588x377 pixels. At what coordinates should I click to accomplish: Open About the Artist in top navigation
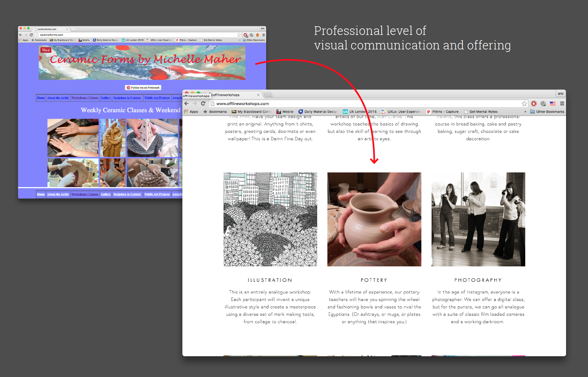coord(58,98)
